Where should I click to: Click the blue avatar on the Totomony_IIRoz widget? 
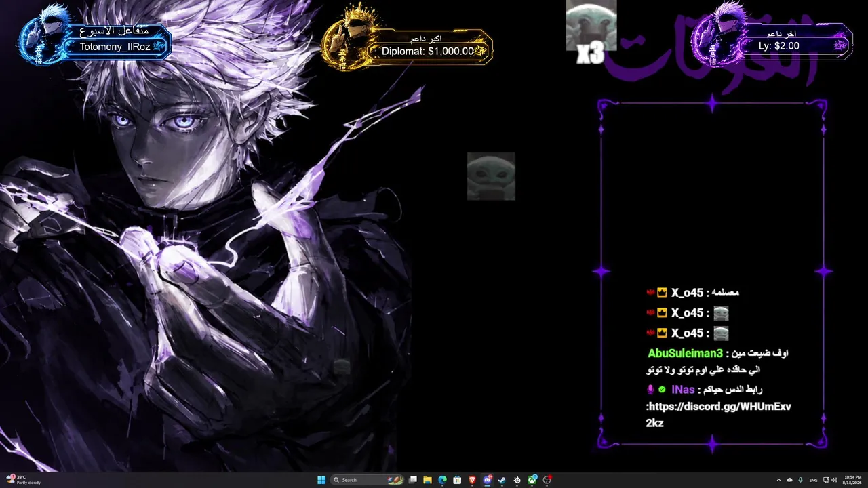(x=44, y=35)
